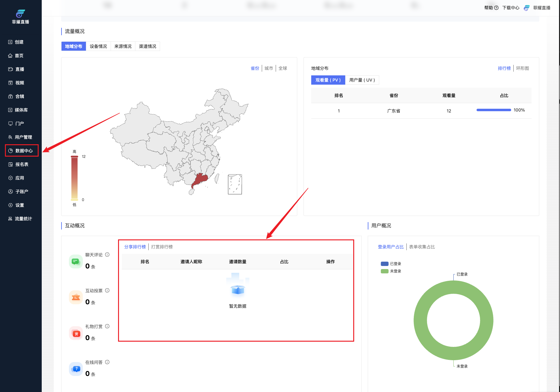Click the info icon next to 聊天评论
This screenshot has height=392, width=560.
107,255
